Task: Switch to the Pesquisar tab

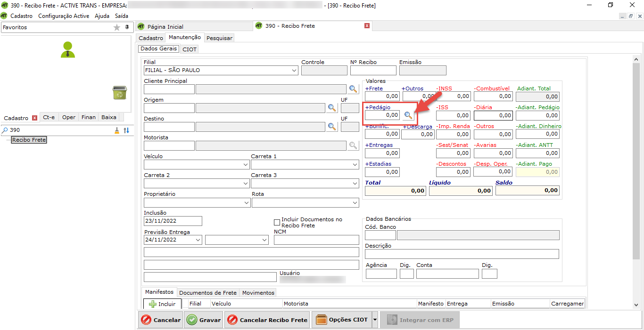Action: [219, 38]
